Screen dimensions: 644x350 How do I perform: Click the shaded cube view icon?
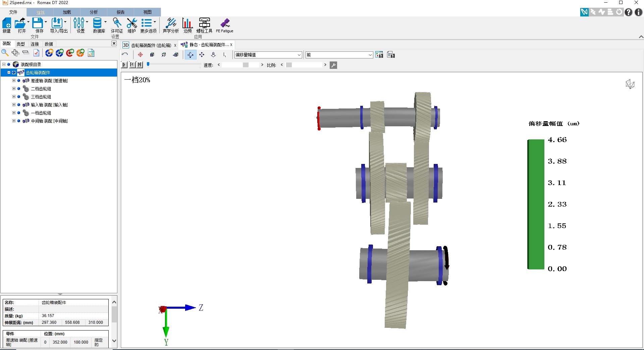tap(152, 55)
